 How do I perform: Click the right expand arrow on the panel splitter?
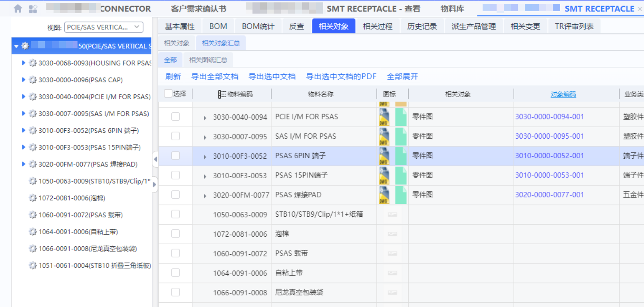point(154,184)
